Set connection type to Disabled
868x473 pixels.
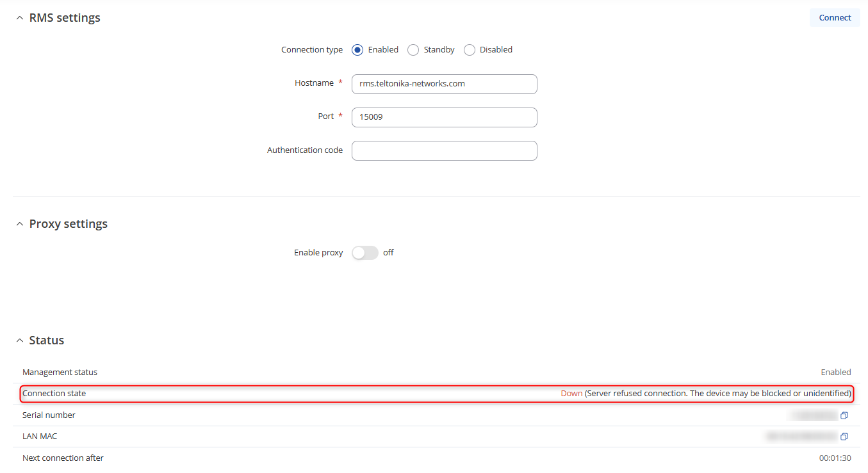click(x=470, y=50)
